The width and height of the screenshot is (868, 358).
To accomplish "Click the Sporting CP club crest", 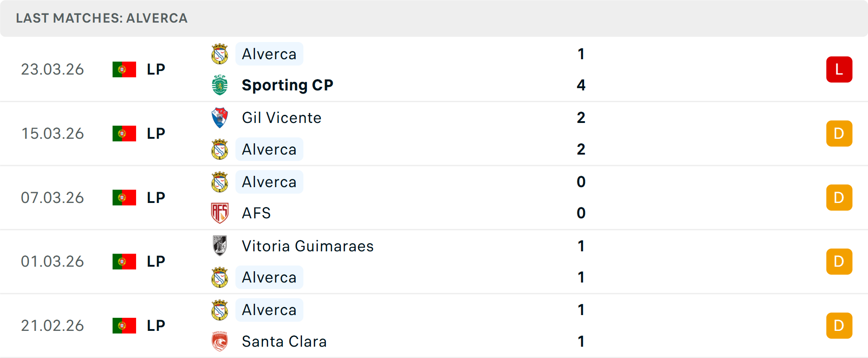I will [x=220, y=85].
